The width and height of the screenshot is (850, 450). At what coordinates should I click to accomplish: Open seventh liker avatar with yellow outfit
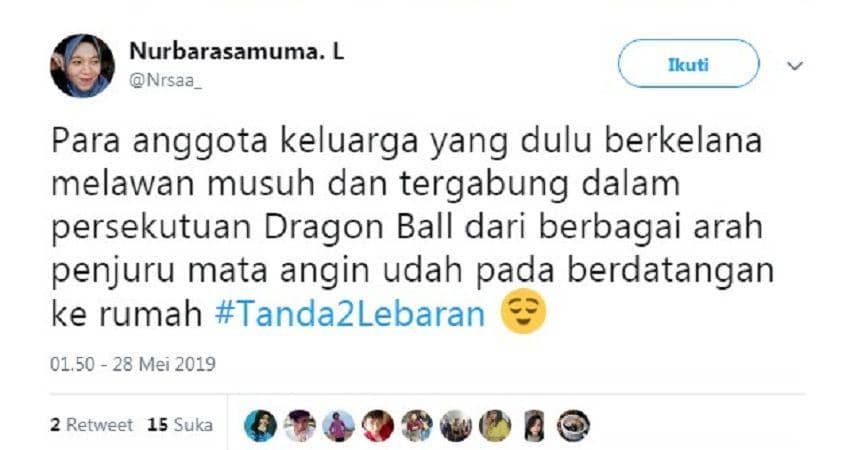(x=495, y=426)
